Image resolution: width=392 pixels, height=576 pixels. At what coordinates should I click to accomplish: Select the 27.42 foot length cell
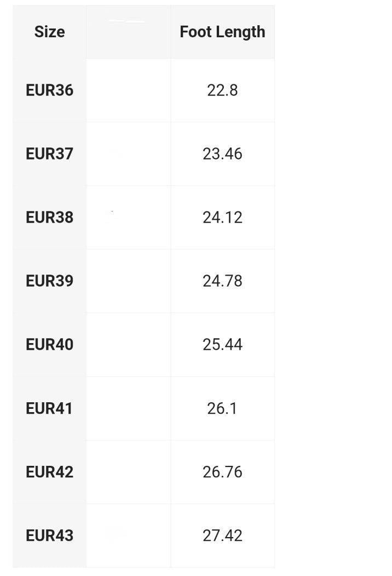click(x=222, y=535)
